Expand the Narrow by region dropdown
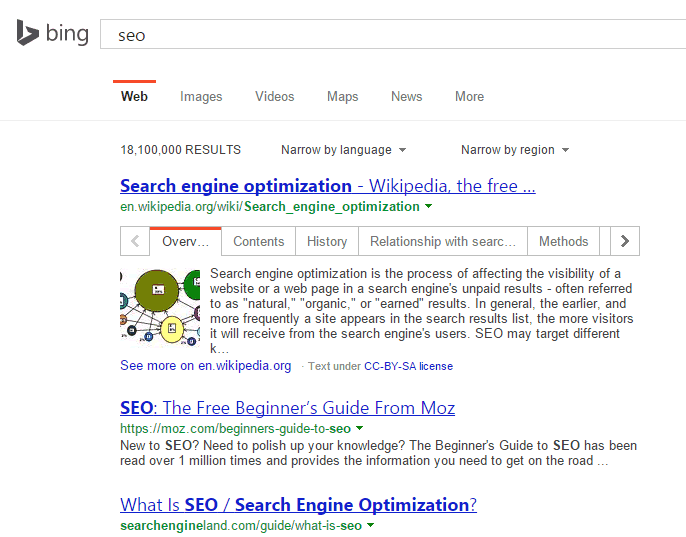This screenshot has height=537, width=686. (514, 150)
